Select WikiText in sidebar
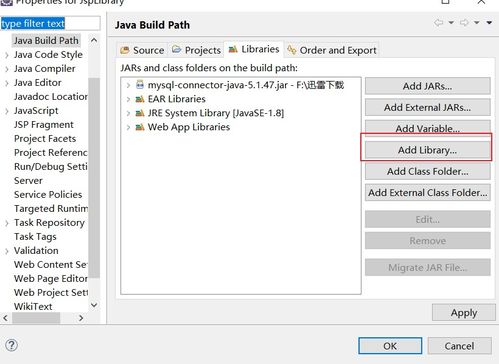The image size is (499, 364). tap(33, 306)
